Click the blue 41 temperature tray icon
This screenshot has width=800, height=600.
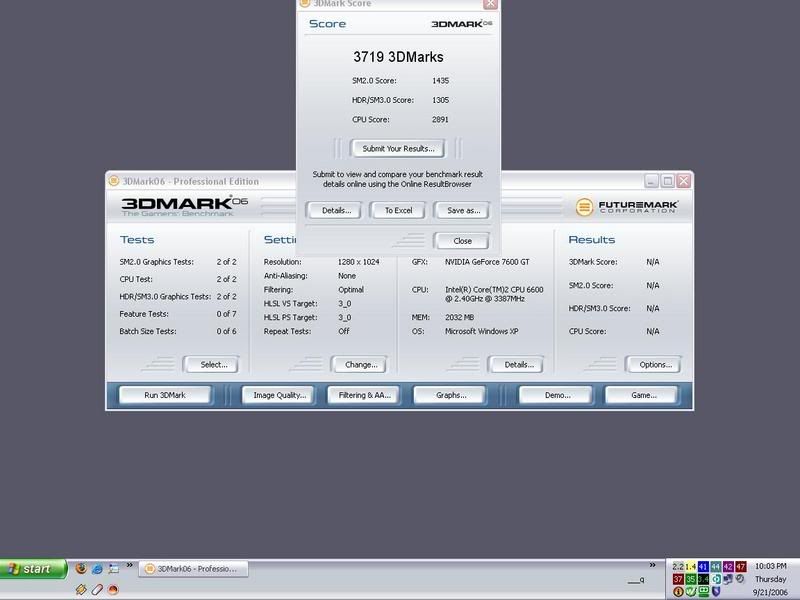(703, 566)
